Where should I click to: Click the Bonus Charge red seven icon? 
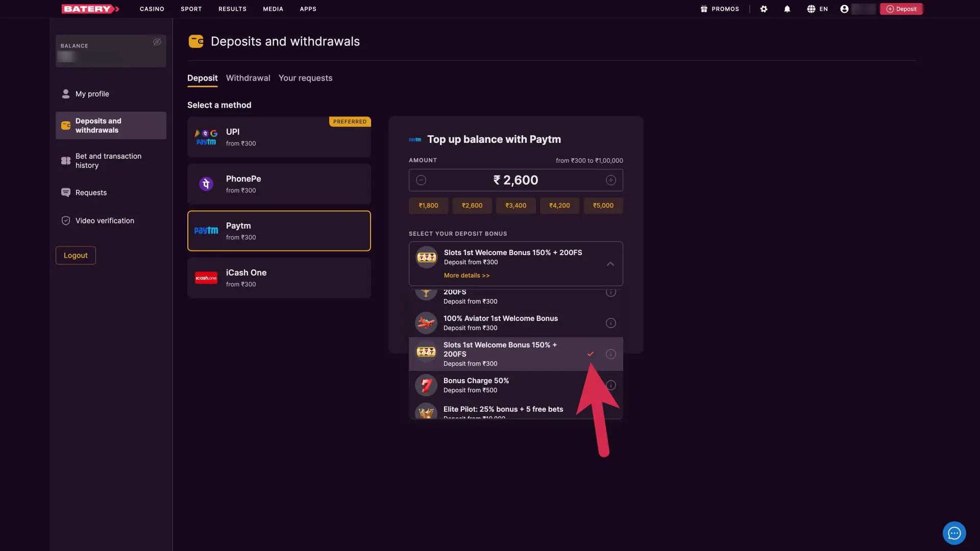[426, 385]
